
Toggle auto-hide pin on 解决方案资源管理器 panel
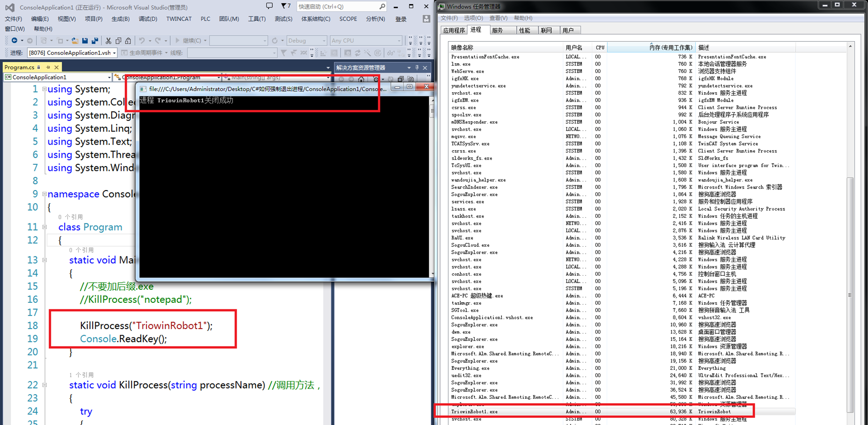(417, 68)
